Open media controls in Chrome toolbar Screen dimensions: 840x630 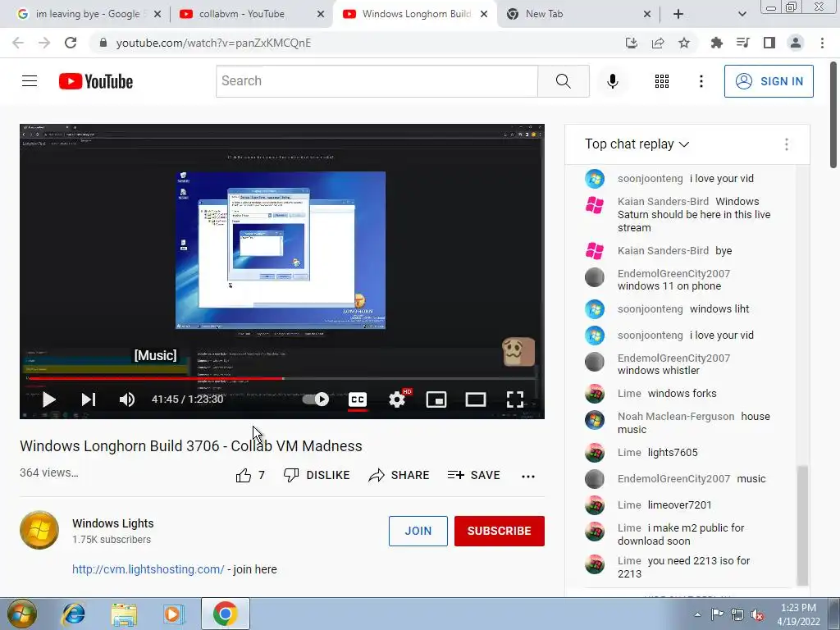tap(742, 43)
